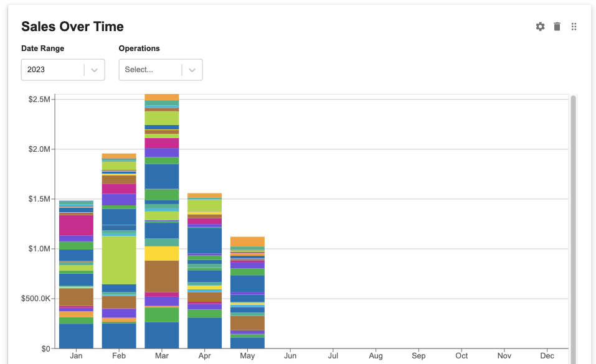Image resolution: width=596 pixels, height=364 pixels.
Task: Delete the chart using the trash icon
Action: [x=557, y=27]
